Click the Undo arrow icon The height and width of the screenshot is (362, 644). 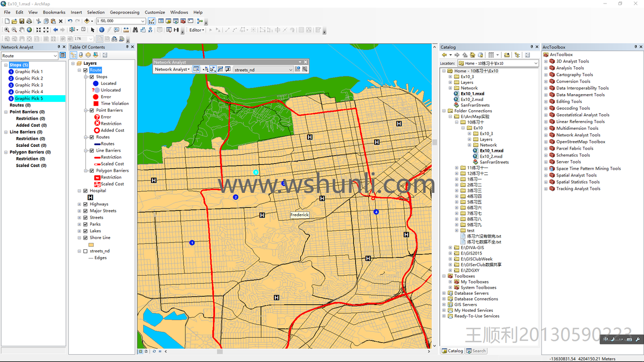coord(70,21)
